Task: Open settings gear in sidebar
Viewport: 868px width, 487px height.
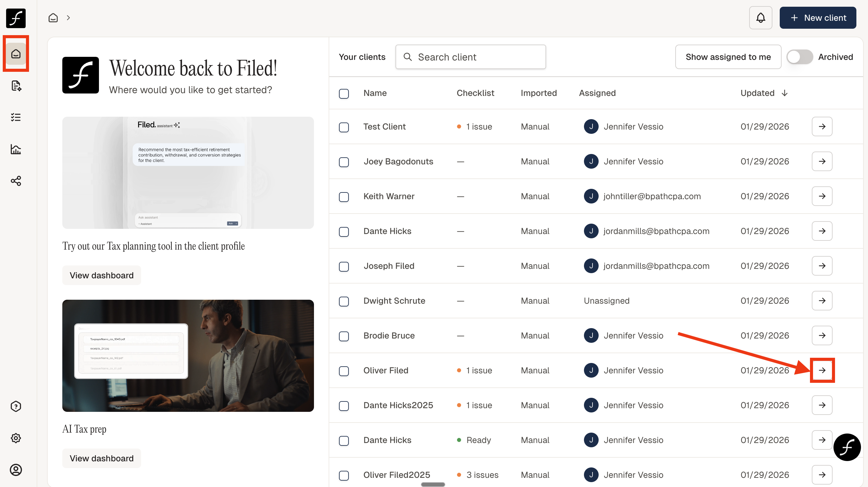Action: coord(16,438)
